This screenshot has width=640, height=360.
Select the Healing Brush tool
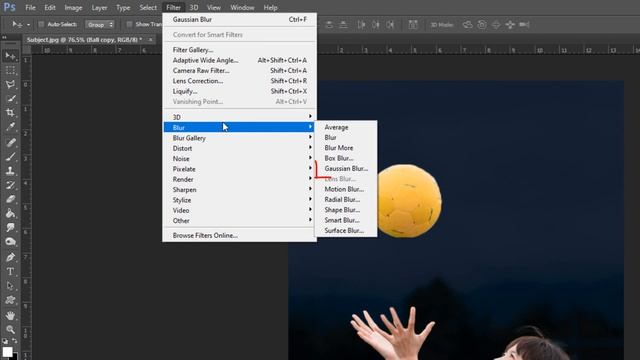[10, 142]
